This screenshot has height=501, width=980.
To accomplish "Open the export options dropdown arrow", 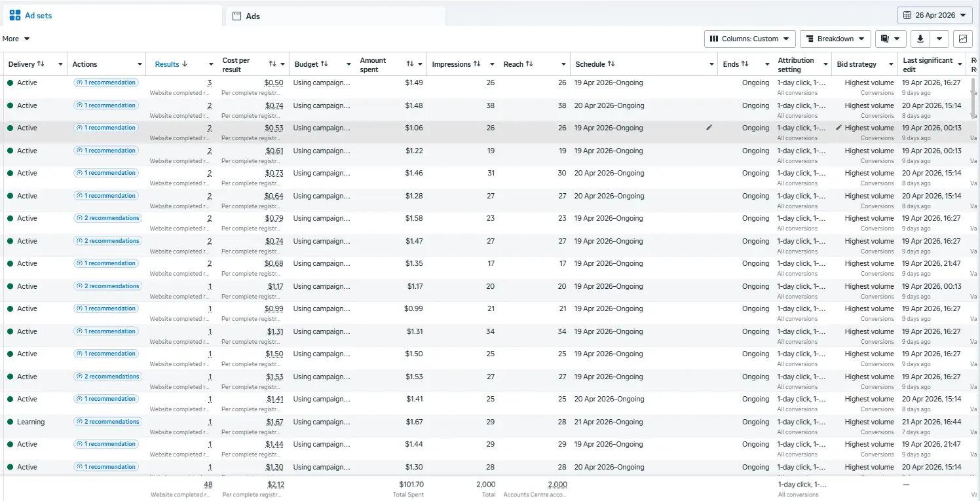I will [939, 39].
